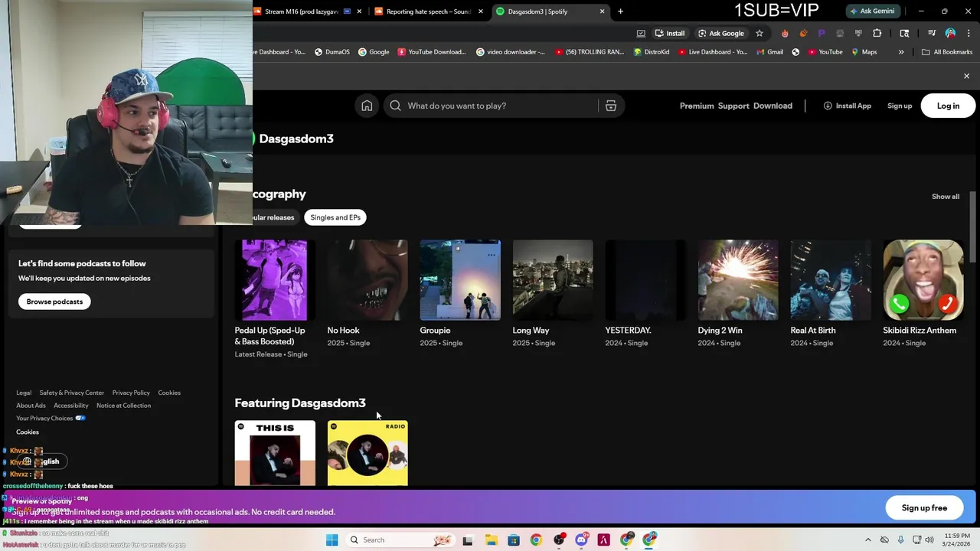Image resolution: width=980 pixels, height=551 pixels.
Task: Click the Install App download icon
Action: coord(828,106)
